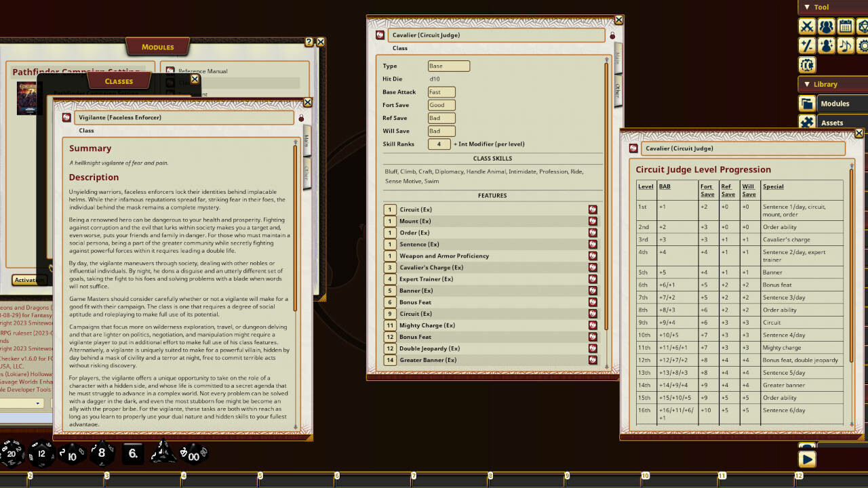Open the Modules library folder icon
Viewport: 868px width, 488px height.
[808, 103]
